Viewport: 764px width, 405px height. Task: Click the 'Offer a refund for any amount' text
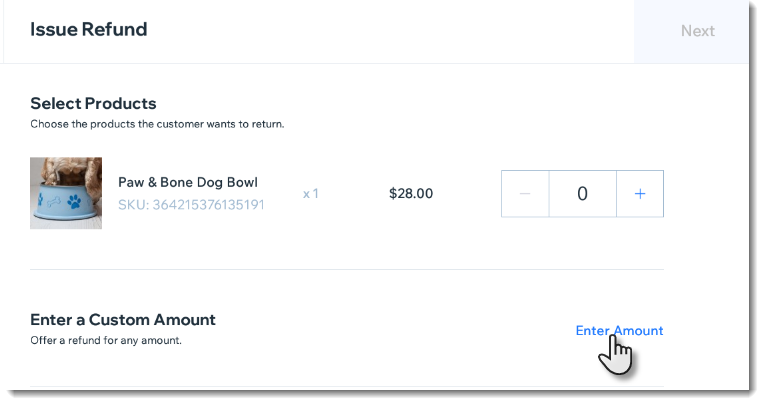[106, 340]
